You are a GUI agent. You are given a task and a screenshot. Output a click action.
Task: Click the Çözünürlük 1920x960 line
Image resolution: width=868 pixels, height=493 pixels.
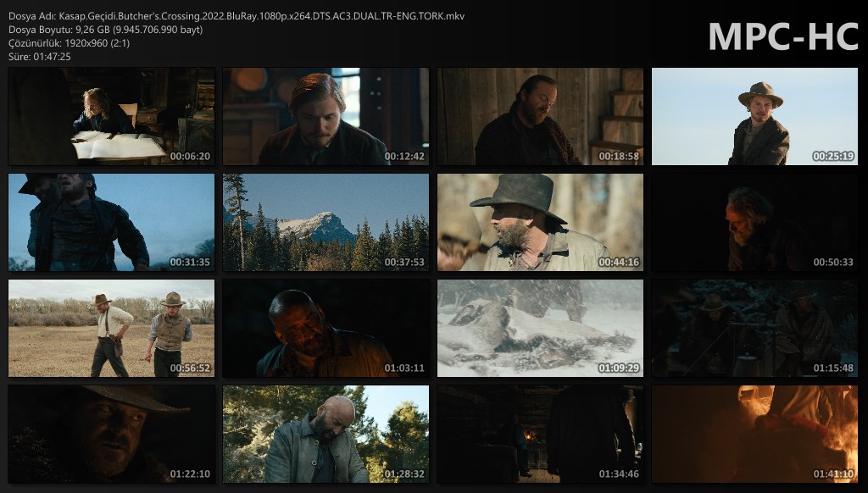click(70, 43)
